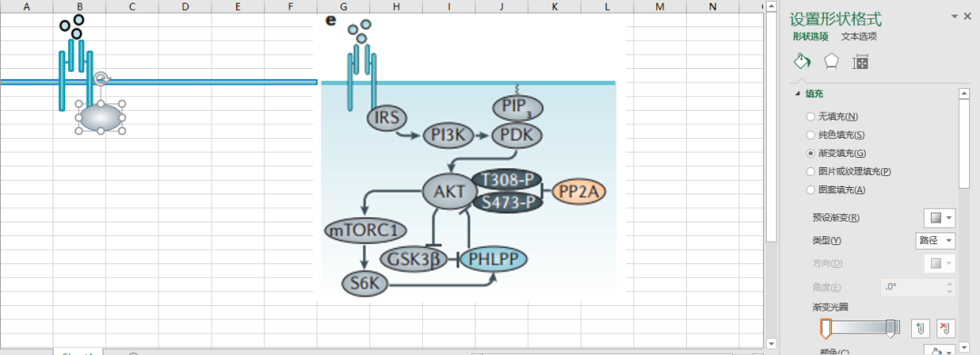Image resolution: width=980 pixels, height=355 pixels.
Task: Click the oval's top-left resize handle
Action: click(79, 104)
